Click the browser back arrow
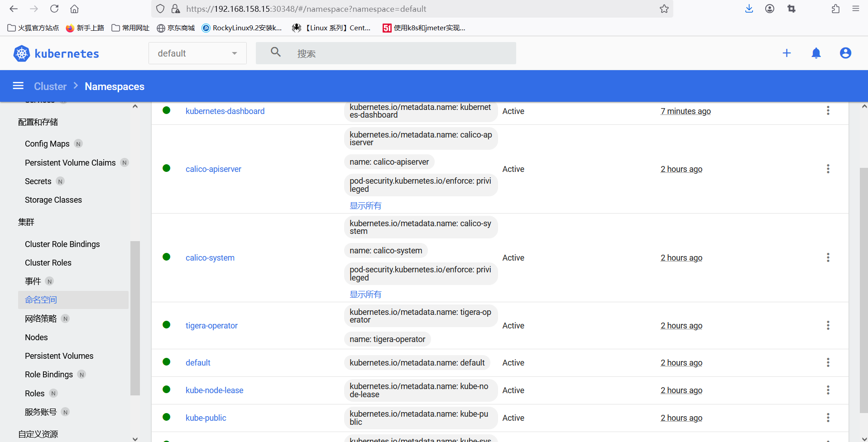Screen dimensions: 868x442 click(x=14, y=9)
